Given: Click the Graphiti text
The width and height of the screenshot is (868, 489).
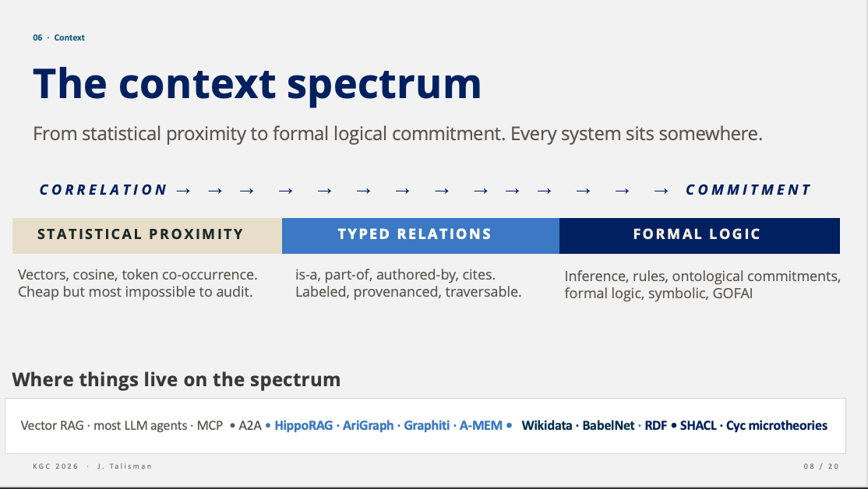Looking at the screenshot, I should tap(427, 425).
